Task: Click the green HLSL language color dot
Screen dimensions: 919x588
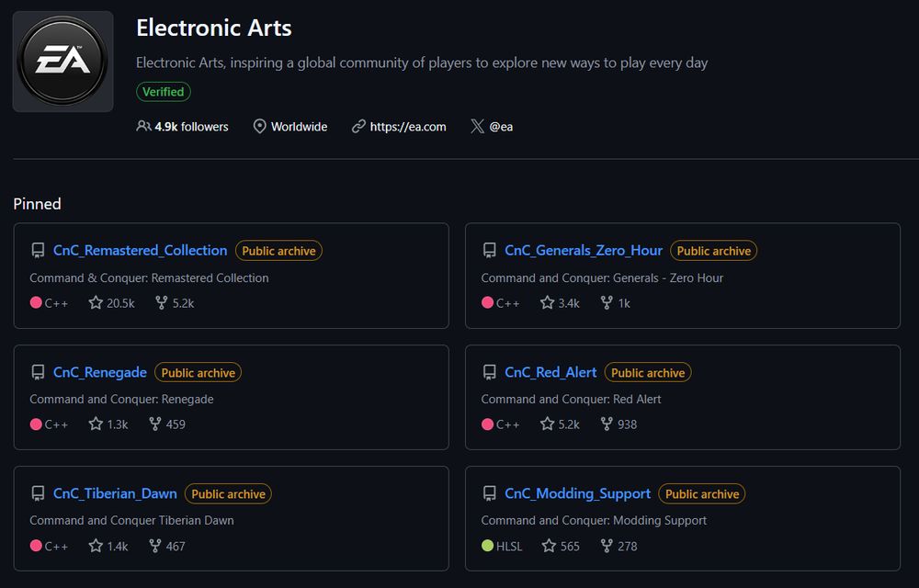Action: (x=487, y=546)
